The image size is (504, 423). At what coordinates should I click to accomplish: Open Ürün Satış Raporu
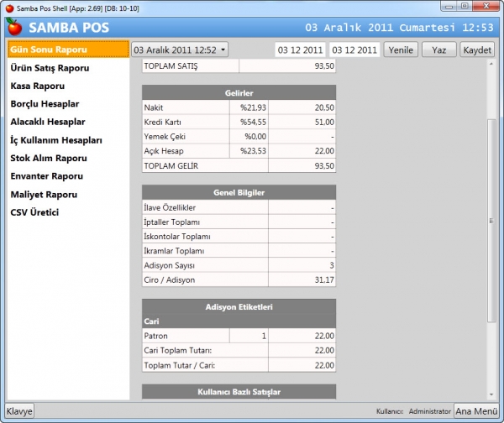coord(50,68)
